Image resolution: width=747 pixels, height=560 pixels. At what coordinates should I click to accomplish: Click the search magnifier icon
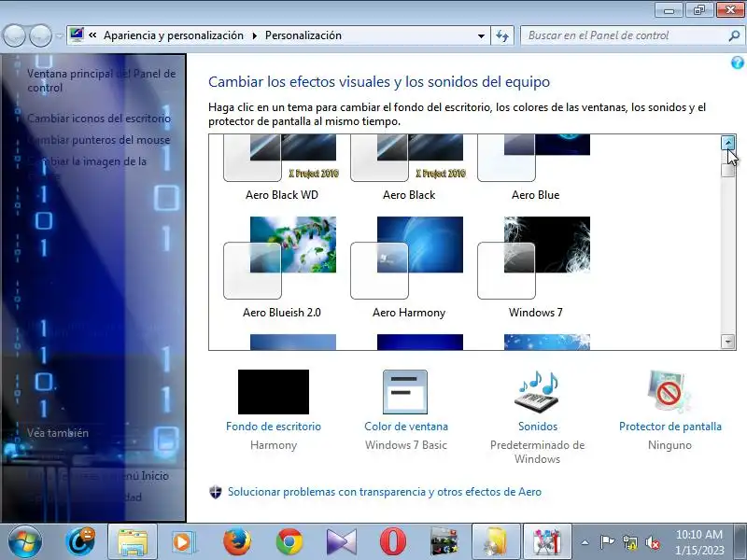point(734,35)
